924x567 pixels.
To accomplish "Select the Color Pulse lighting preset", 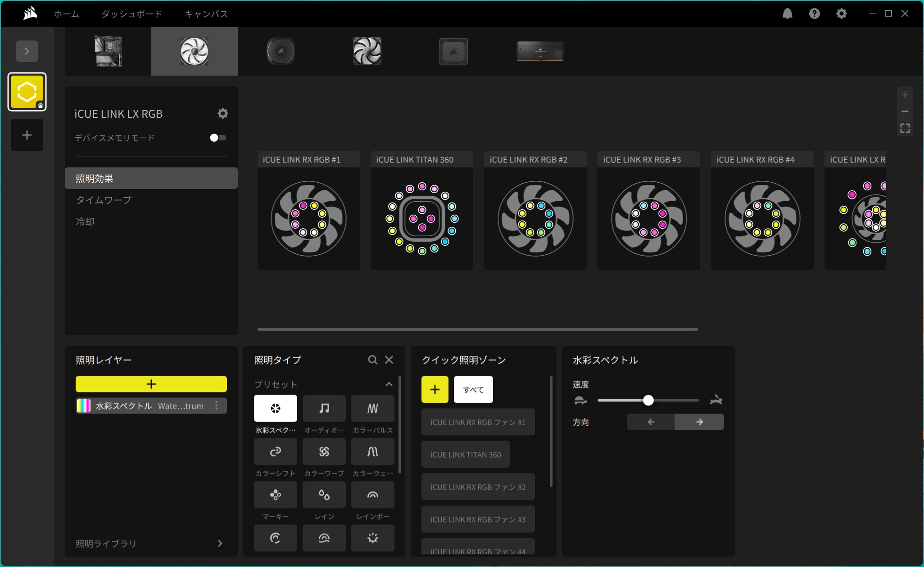I will [372, 408].
